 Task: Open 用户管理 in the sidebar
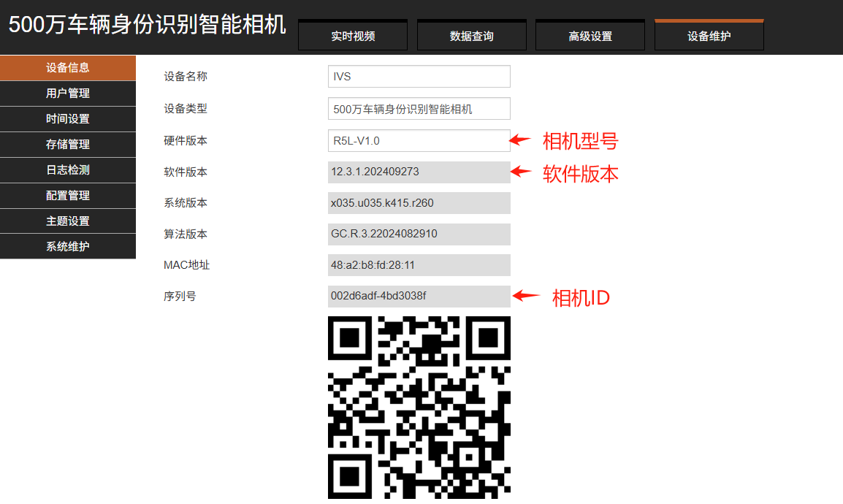68,93
